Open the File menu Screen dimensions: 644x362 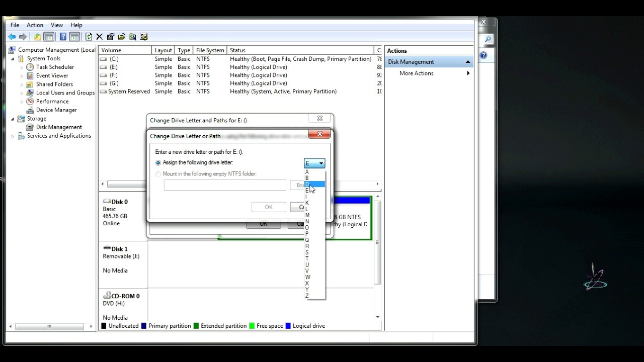[15, 25]
